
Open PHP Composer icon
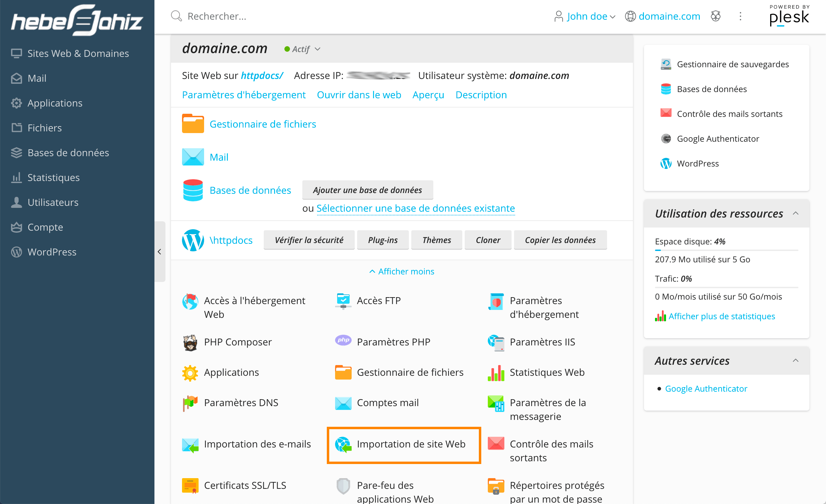pos(190,342)
